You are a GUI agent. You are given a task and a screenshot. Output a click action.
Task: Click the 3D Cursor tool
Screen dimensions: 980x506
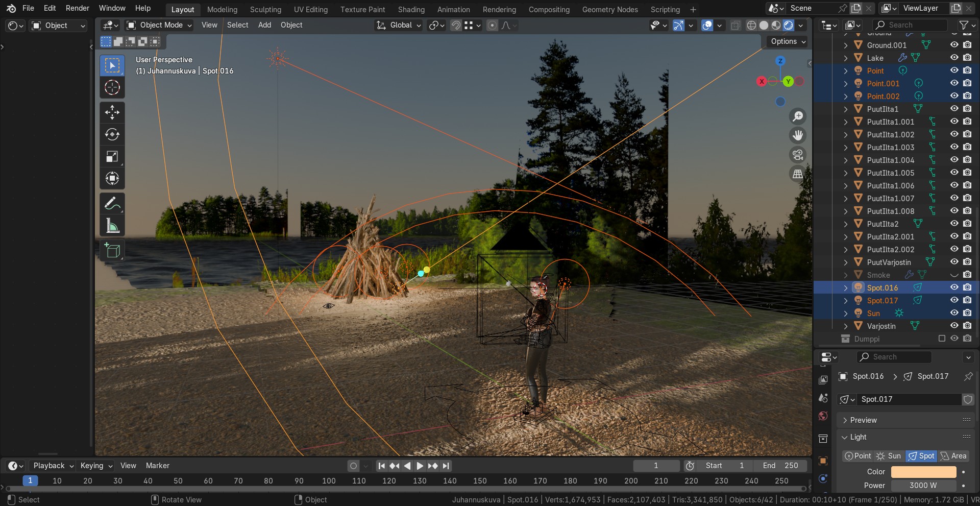click(112, 87)
